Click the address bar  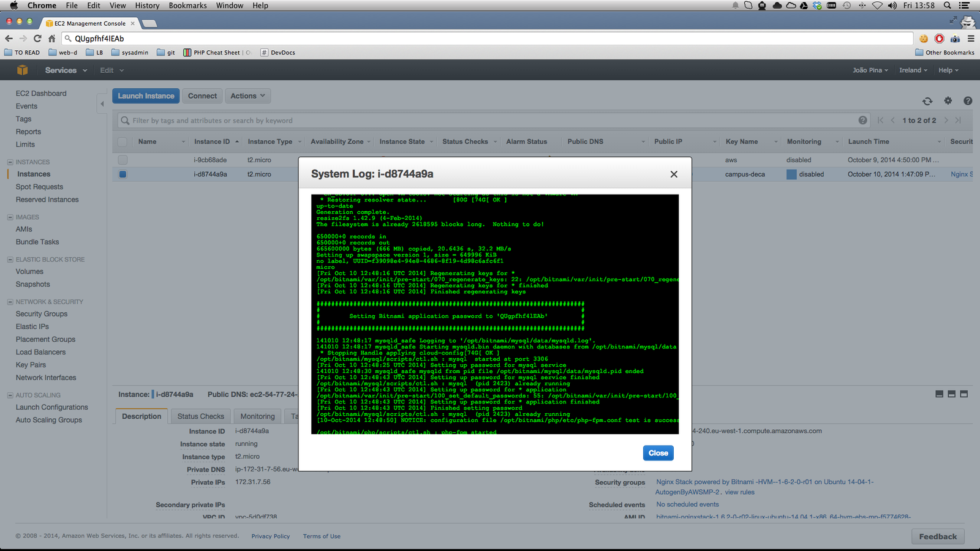click(x=487, y=39)
